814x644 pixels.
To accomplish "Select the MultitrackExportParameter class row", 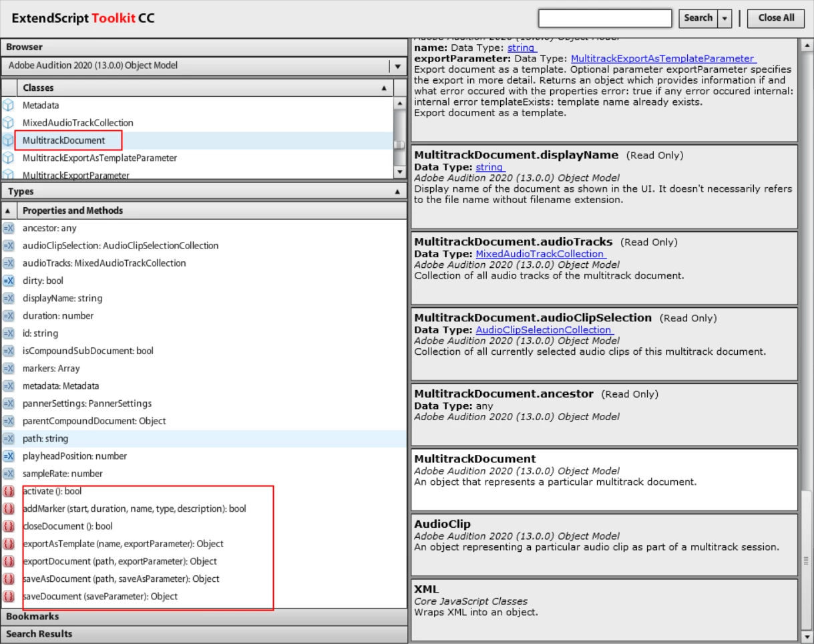I will pos(198,175).
